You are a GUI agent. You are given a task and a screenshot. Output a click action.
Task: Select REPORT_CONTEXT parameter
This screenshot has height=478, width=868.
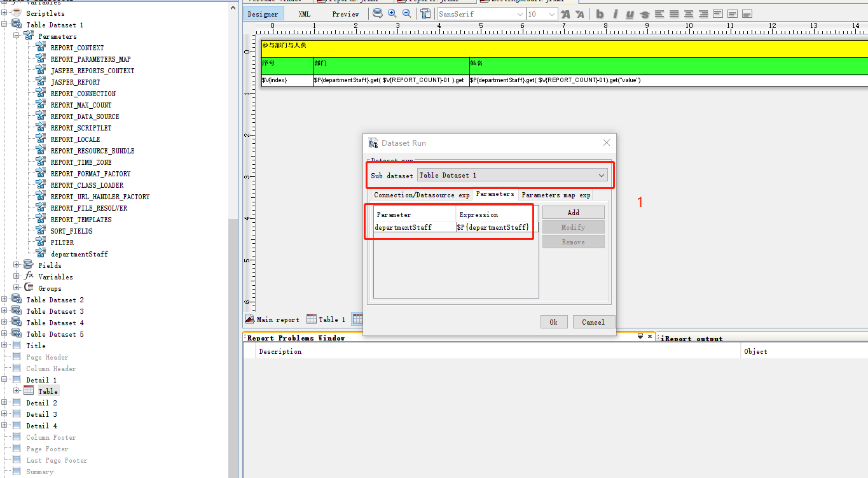pyautogui.click(x=77, y=48)
